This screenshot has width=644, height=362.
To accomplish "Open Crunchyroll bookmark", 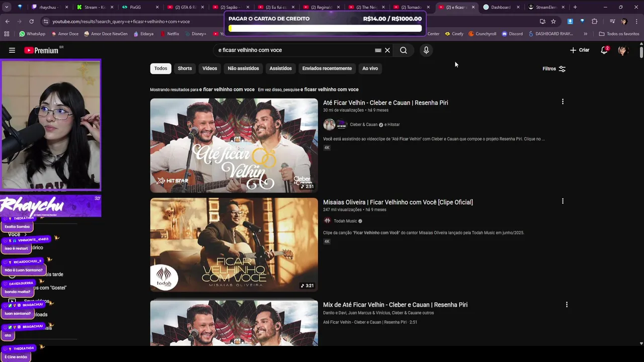I will pyautogui.click(x=482, y=34).
